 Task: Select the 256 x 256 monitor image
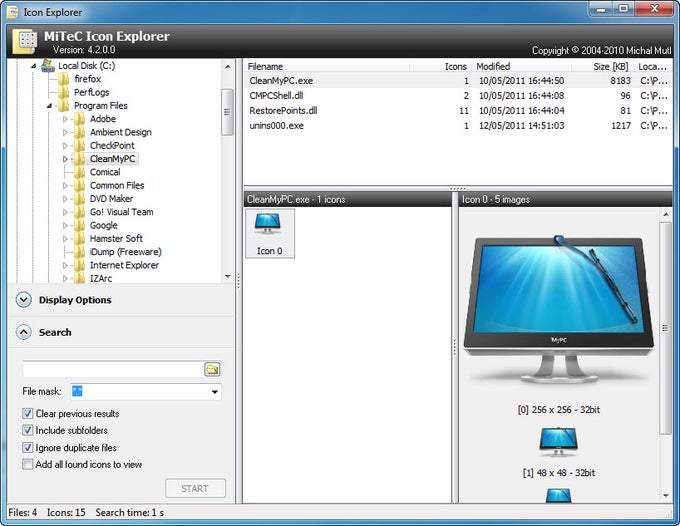[559, 311]
